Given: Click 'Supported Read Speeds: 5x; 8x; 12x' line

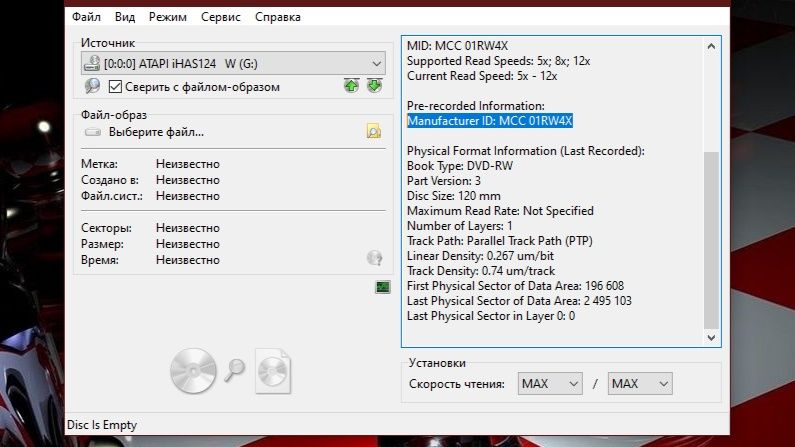Looking at the screenshot, I should [498, 61].
